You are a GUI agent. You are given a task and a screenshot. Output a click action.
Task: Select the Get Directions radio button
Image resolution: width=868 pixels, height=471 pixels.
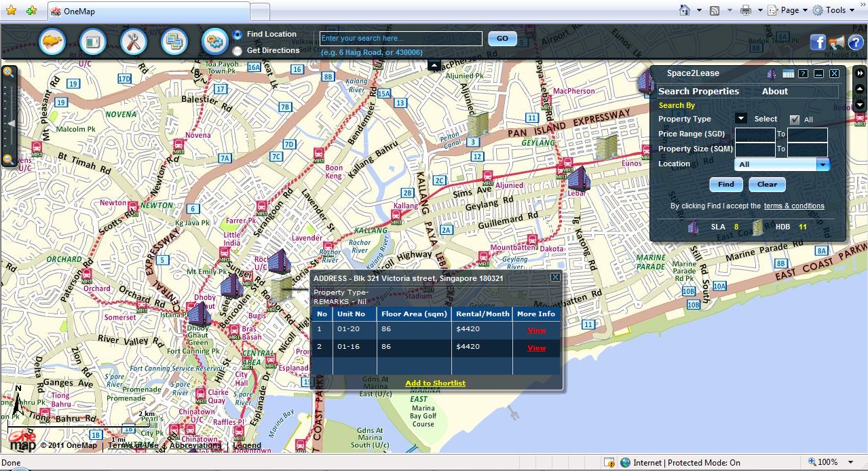(x=237, y=51)
